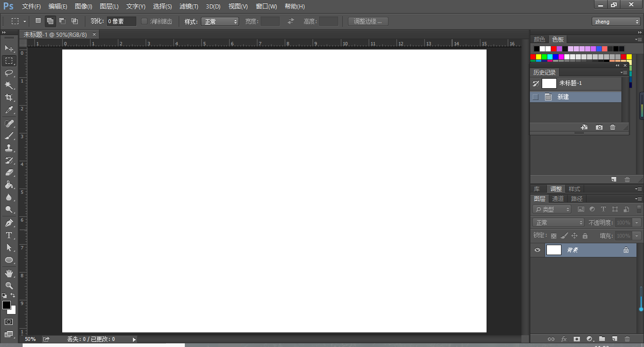Click the 新建 history state

coord(563,97)
